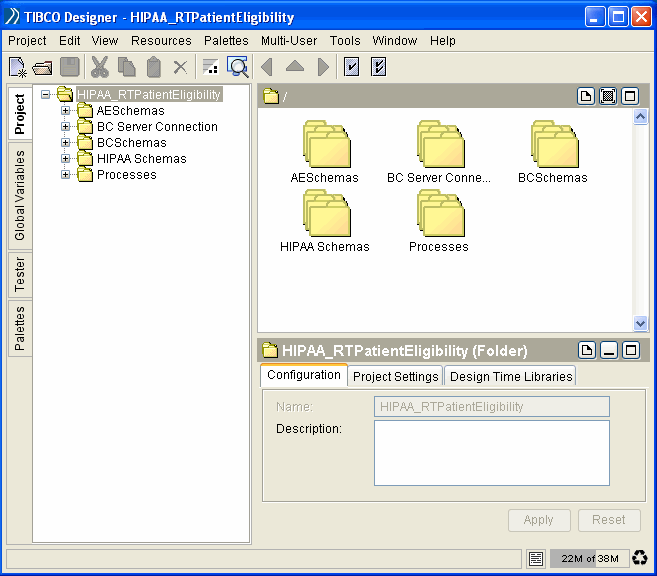Image resolution: width=657 pixels, height=576 pixels.
Task: Select the BC Server Conne... folder in the design panel
Action: click(439, 152)
